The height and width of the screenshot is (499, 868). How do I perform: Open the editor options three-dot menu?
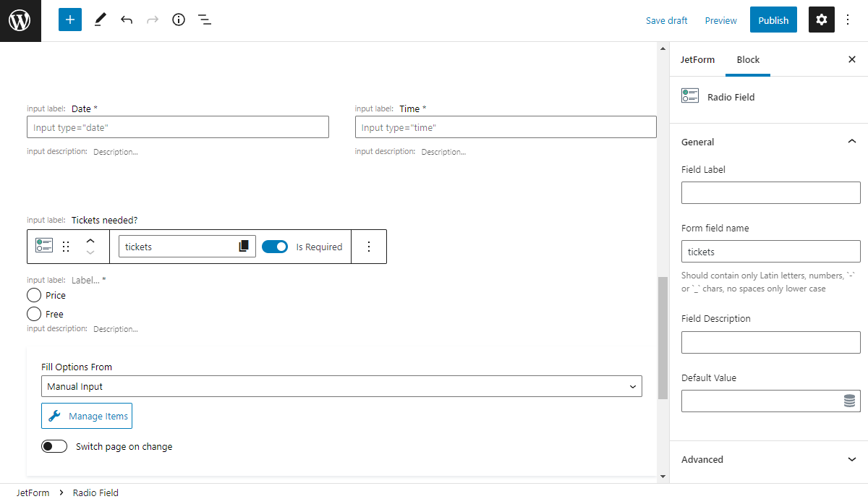coord(847,20)
